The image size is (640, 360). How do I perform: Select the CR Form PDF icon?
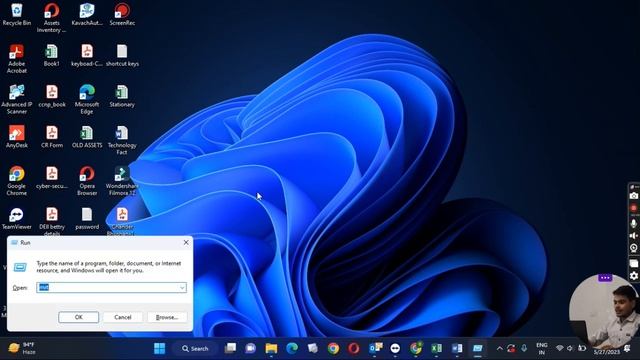click(51, 137)
